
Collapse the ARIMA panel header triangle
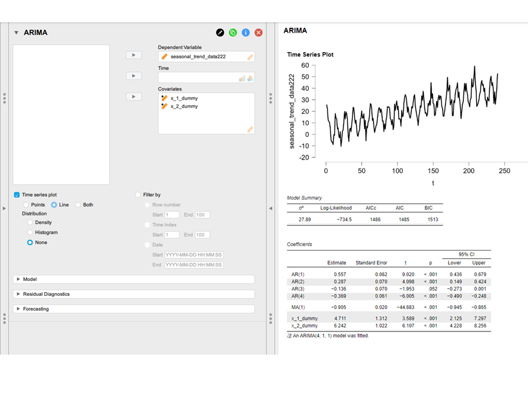click(x=17, y=33)
